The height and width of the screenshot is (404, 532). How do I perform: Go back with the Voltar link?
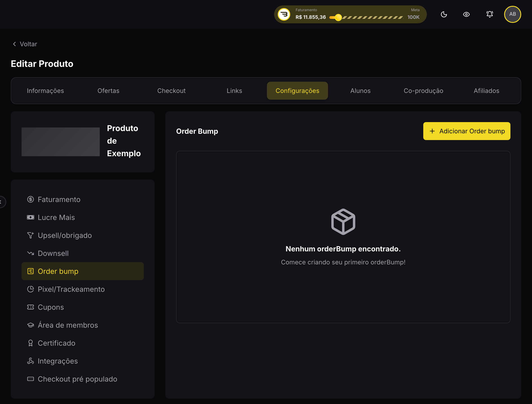[25, 44]
